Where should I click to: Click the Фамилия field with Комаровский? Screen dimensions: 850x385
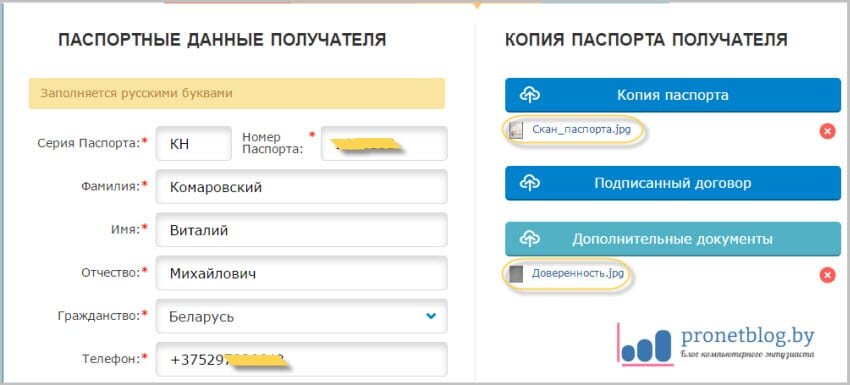[x=301, y=187]
